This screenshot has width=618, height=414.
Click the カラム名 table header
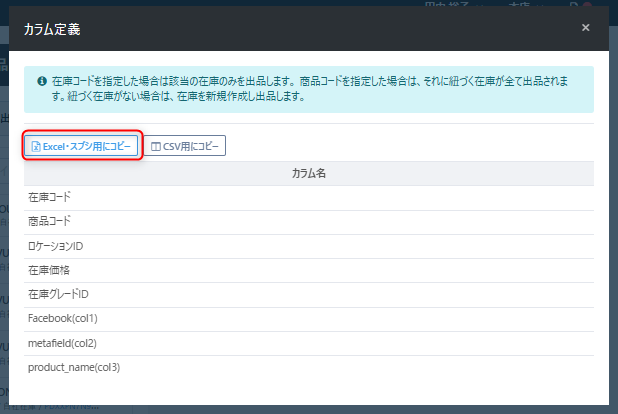coord(308,173)
